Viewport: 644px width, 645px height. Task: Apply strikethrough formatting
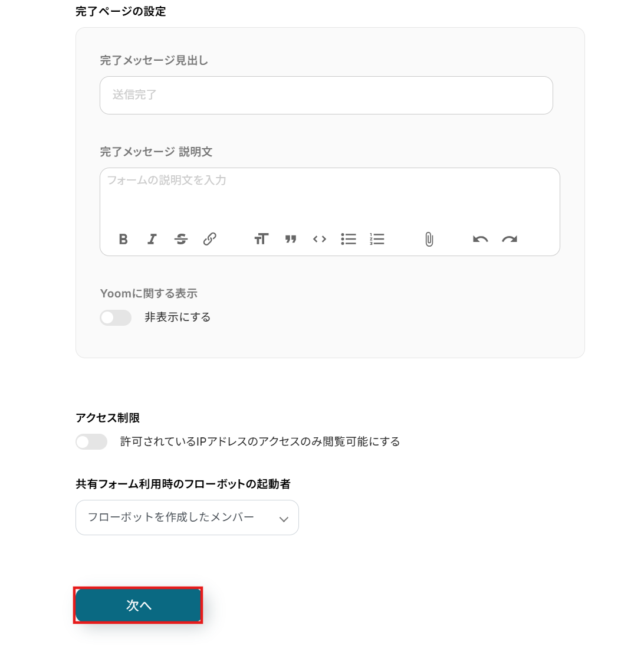(x=181, y=239)
